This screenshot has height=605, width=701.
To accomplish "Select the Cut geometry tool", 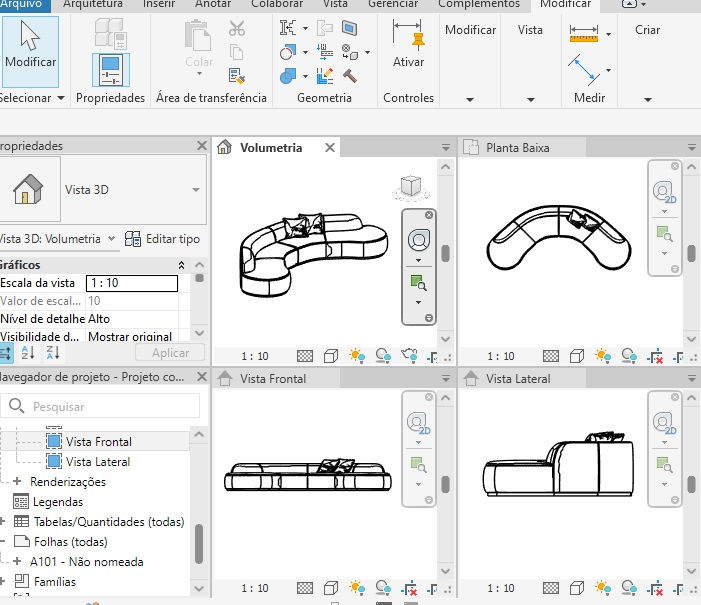I will (288, 52).
